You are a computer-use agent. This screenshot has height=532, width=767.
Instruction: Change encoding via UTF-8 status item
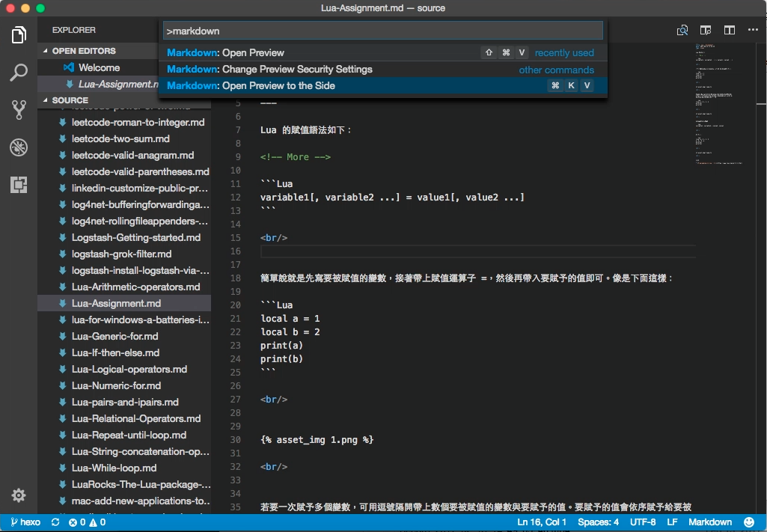(x=642, y=522)
